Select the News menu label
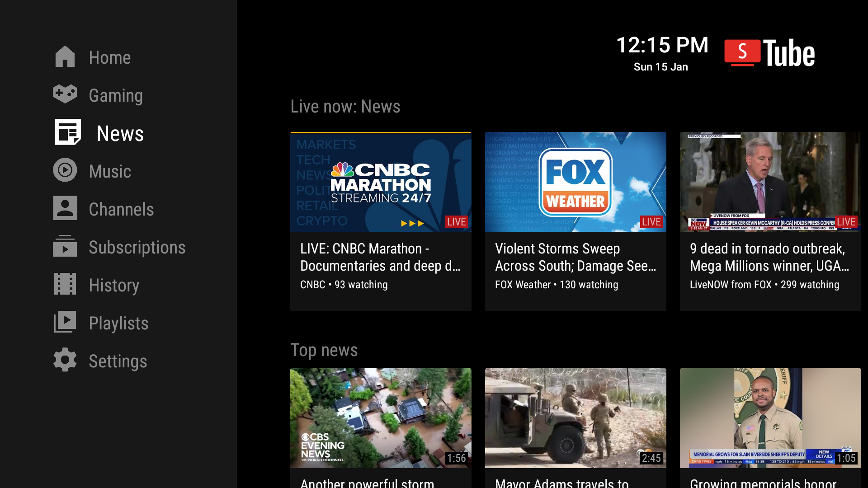 pyautogui.click(x=120, y=133)
